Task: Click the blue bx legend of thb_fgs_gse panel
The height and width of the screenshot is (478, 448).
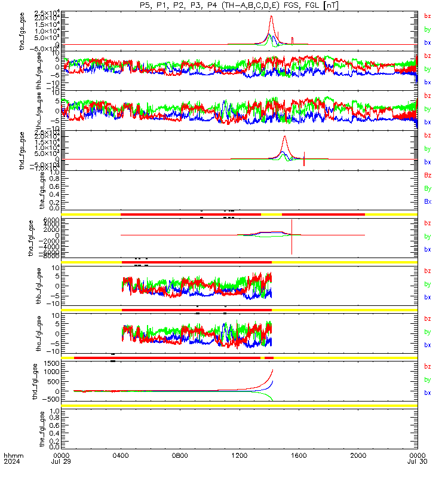Action: point(427,82)
